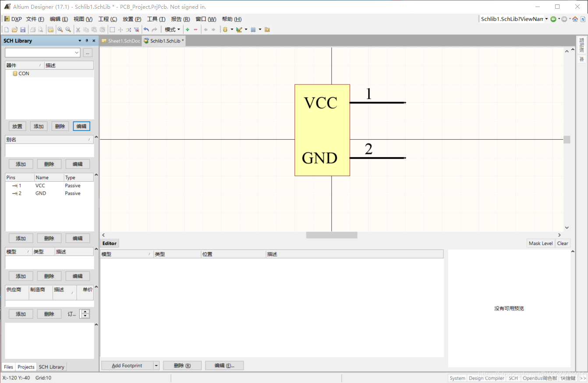
Task: Click the ... browse button beside filter
Action: (88, 53)
